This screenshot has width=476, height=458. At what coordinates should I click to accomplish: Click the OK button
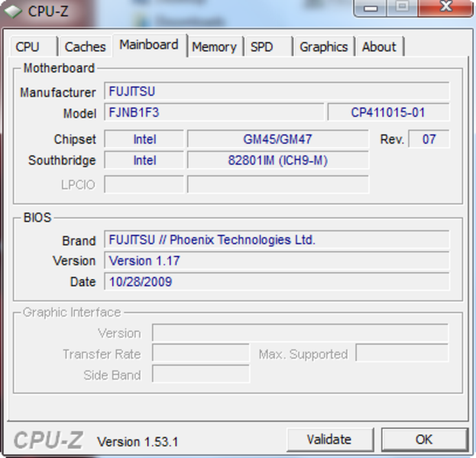click(x=424, y=440)
